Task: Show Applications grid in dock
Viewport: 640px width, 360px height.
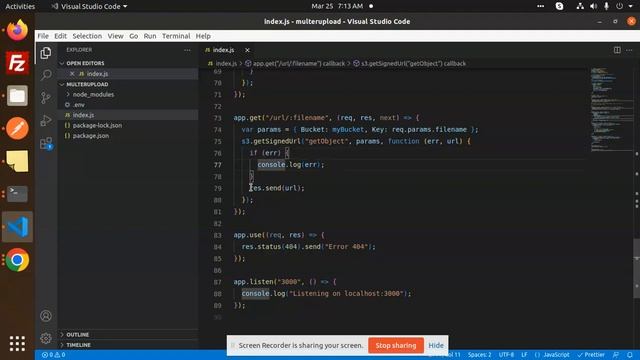Action: [17, 343]
